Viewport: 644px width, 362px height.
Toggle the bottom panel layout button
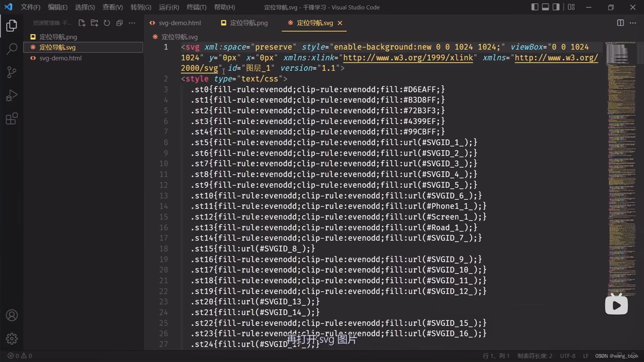[x=545, y=7]
